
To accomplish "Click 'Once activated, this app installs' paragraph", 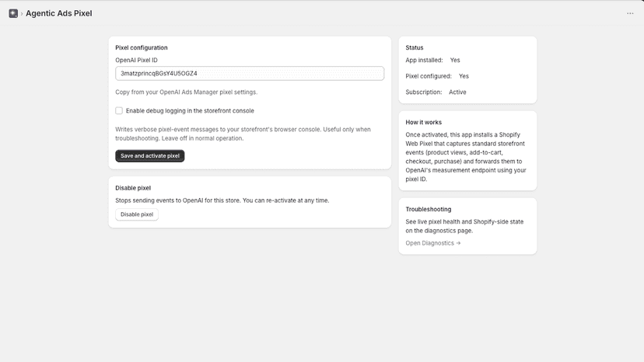I will coord(466,157).
